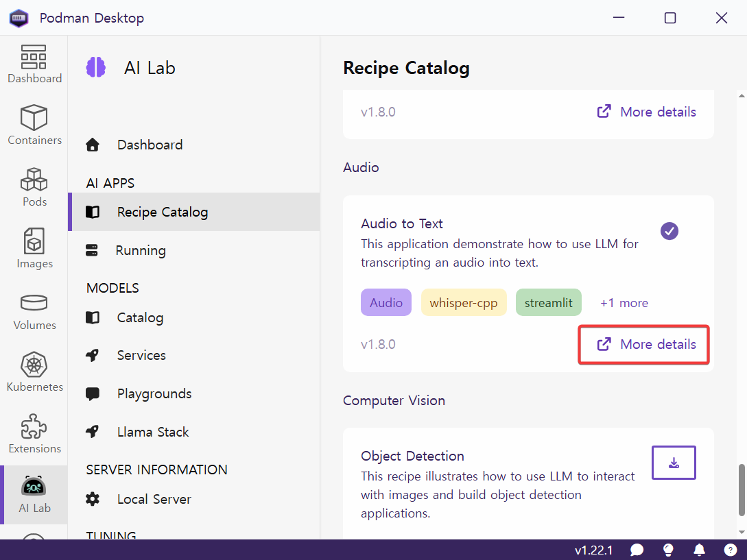Open Playgrounds in AI Lab menu
Viewport: 747px width, 560px height.
[154, 393]
